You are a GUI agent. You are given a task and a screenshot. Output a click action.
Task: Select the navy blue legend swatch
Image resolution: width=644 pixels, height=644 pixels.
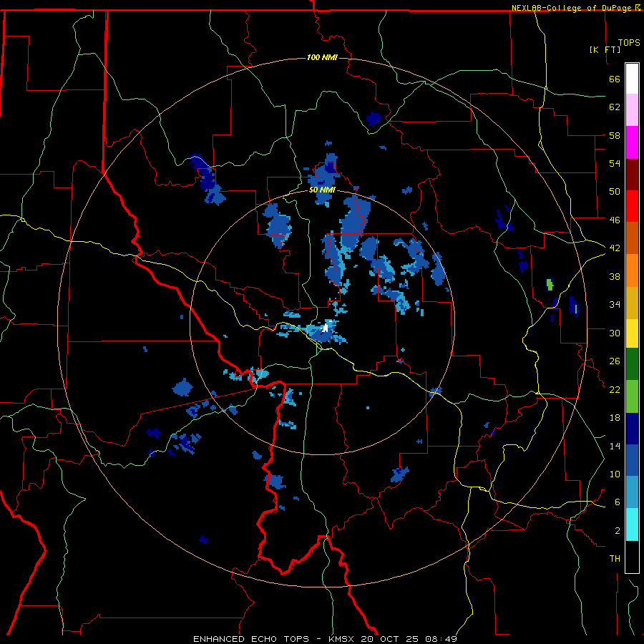pyautogui.click(x=632, y=429)
